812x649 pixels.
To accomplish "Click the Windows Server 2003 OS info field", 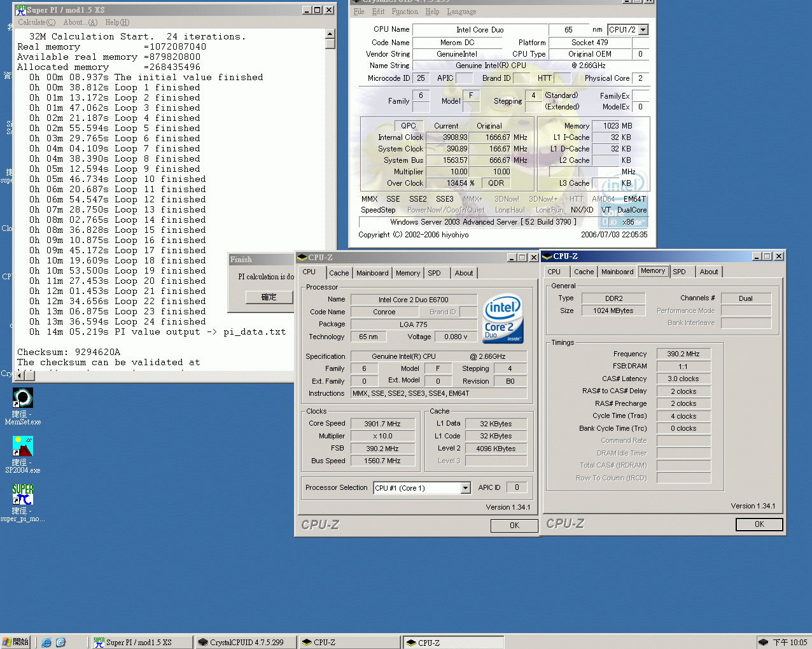I will click(x=483, y=222).
